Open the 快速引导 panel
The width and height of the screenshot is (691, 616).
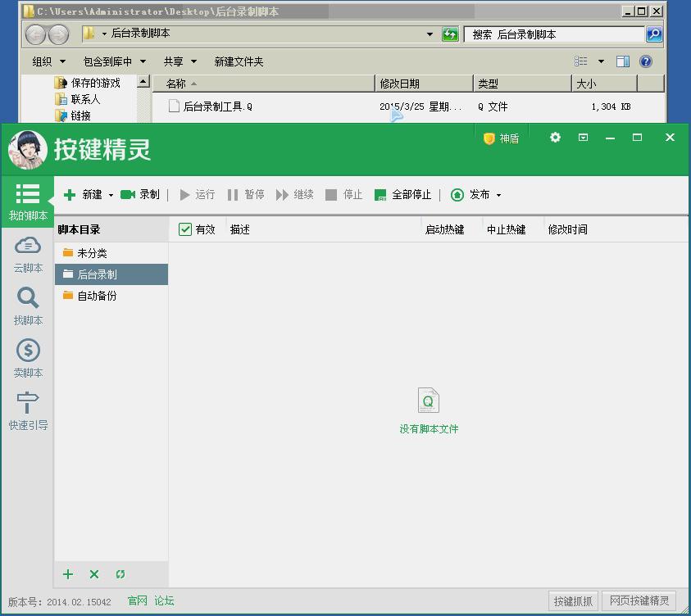pos(27,410)
